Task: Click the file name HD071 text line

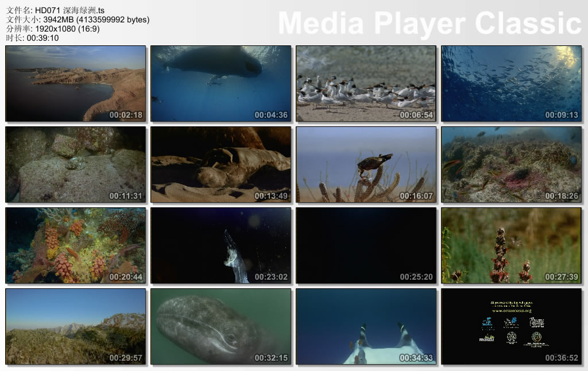Action: [55, 10]
